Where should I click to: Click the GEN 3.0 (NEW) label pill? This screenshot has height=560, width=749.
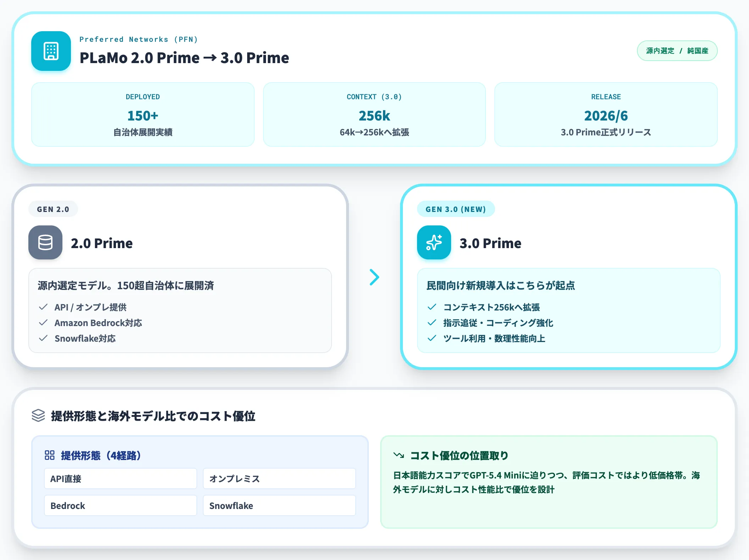click(x=456, y=209)
